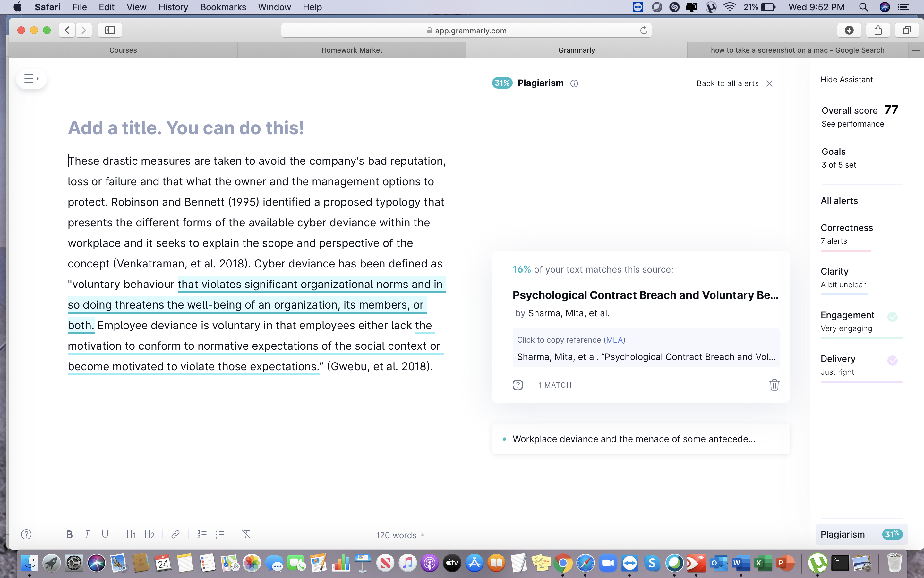
Task: Toggle italic formatting
Action: click(x=87, y=534)
